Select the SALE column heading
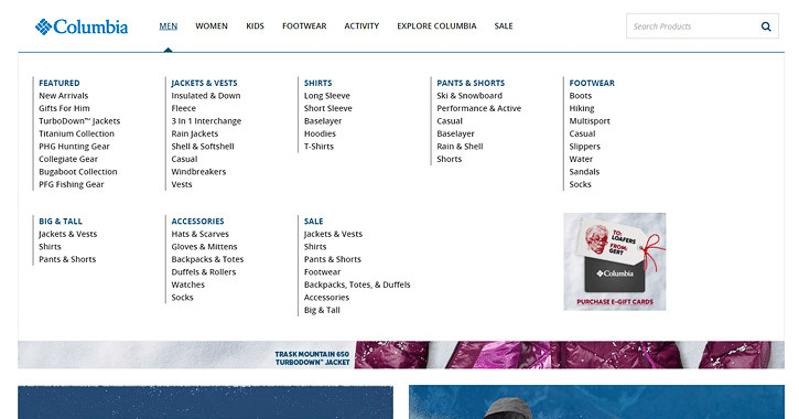799x419 pixels. coord(313,221)
